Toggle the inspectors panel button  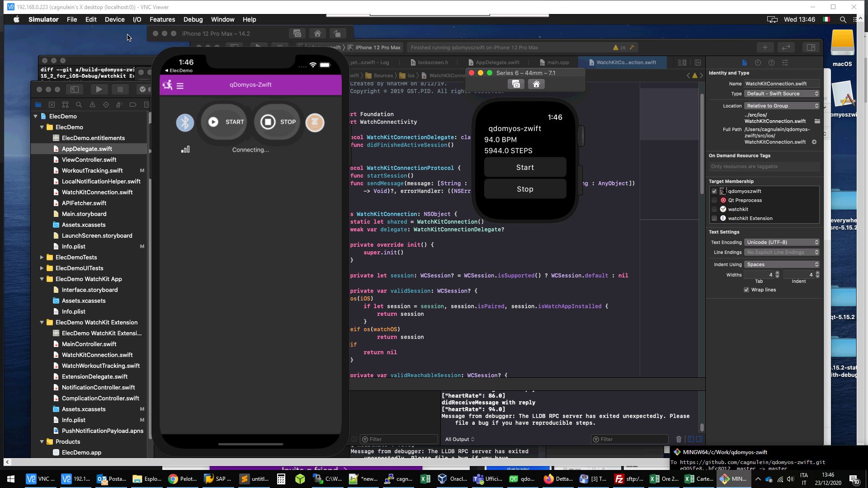pyautogui.click(x=811, y=47)
